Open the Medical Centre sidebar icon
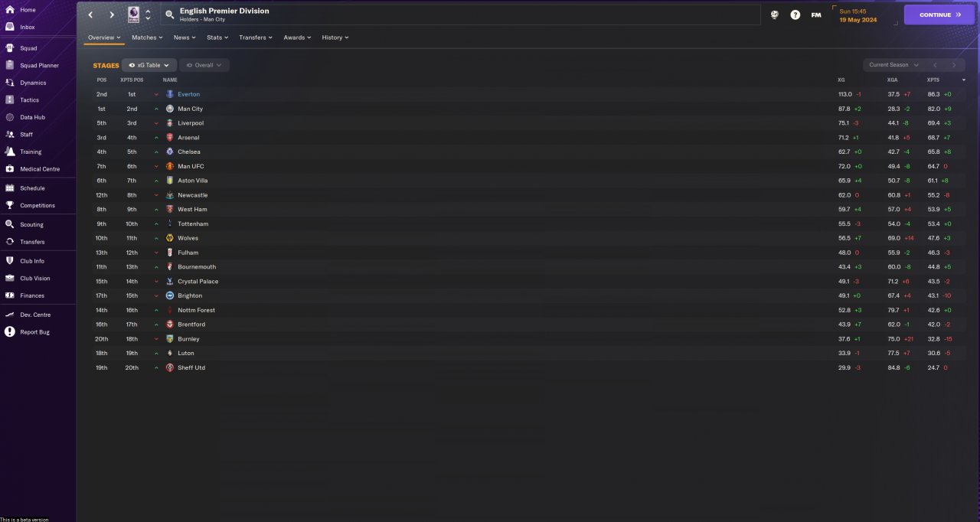This screenshot has height=522, width=980. pyautogui.click(x=10, y=168)
